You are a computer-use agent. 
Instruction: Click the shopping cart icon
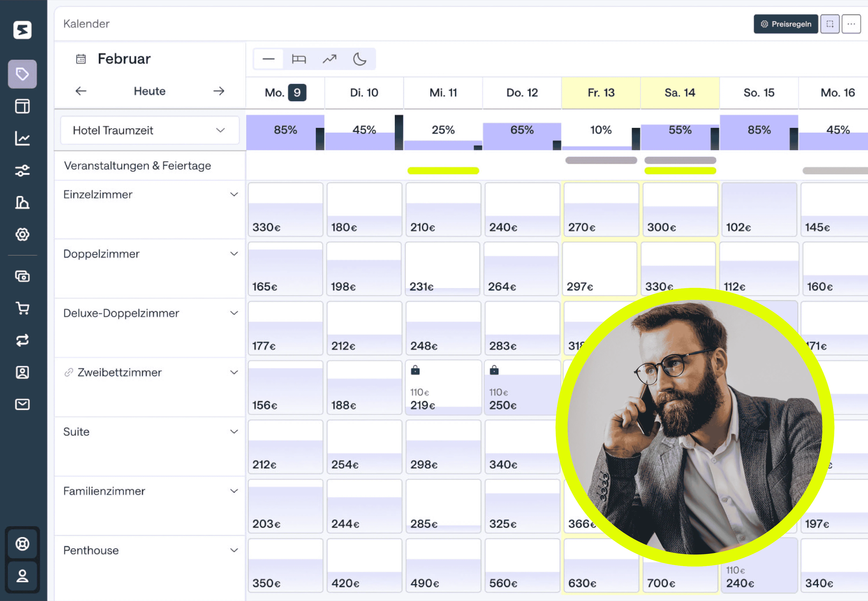pyautogui.click(x=22, y=308)
